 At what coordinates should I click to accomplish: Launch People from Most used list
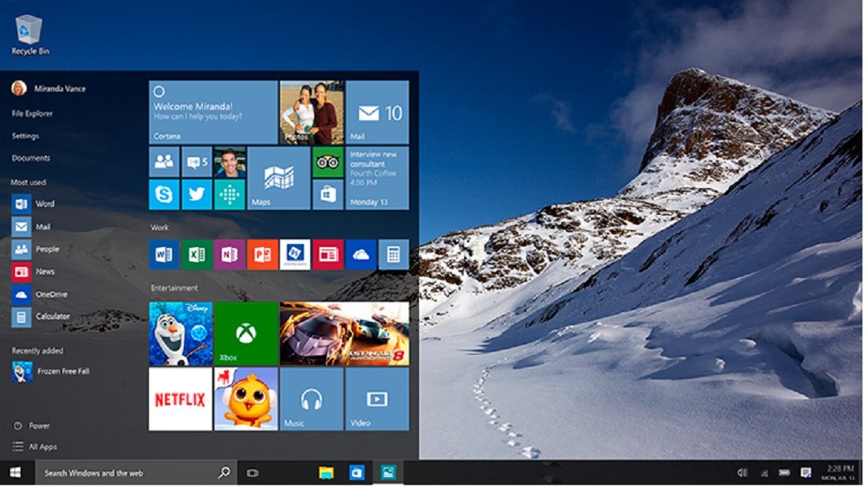pos(36,249)
